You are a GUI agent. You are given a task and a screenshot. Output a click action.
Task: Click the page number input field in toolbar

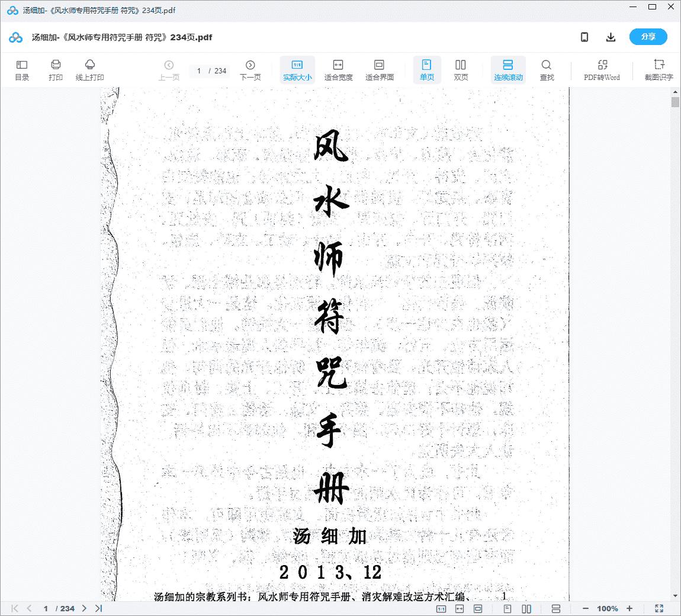(x=200, y=71)
